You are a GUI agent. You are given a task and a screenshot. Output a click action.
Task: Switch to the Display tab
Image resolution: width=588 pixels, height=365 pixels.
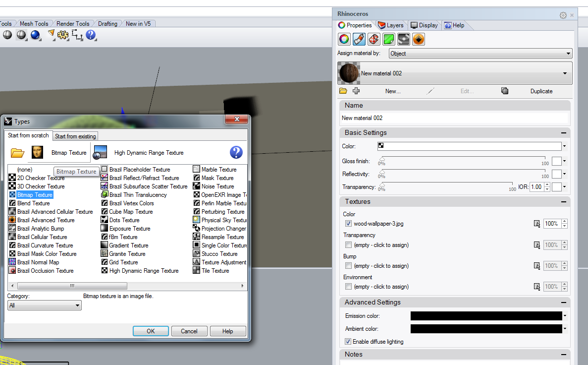424,25
